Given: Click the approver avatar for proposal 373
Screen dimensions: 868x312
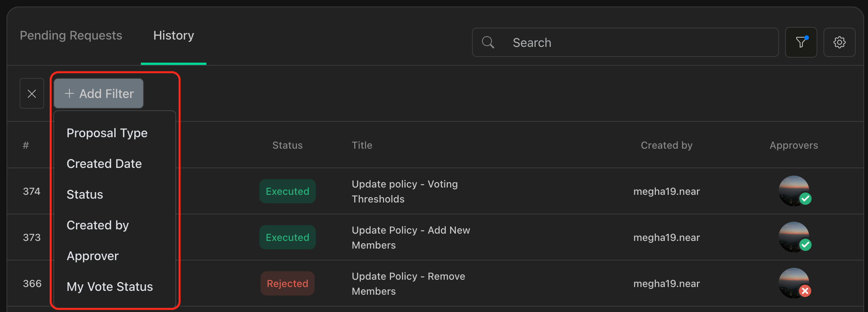Looking at the screenshot, I should point(794,237).
